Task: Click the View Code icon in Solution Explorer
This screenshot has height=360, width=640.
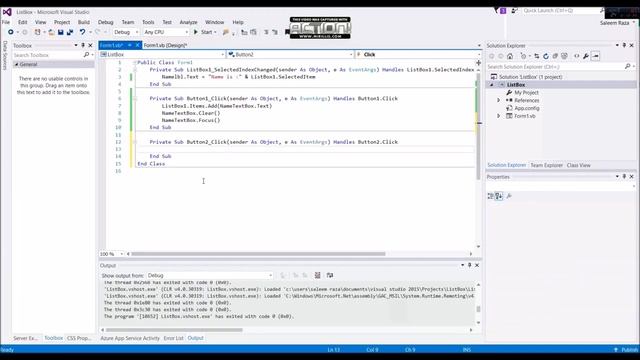Action: (577, 56)
